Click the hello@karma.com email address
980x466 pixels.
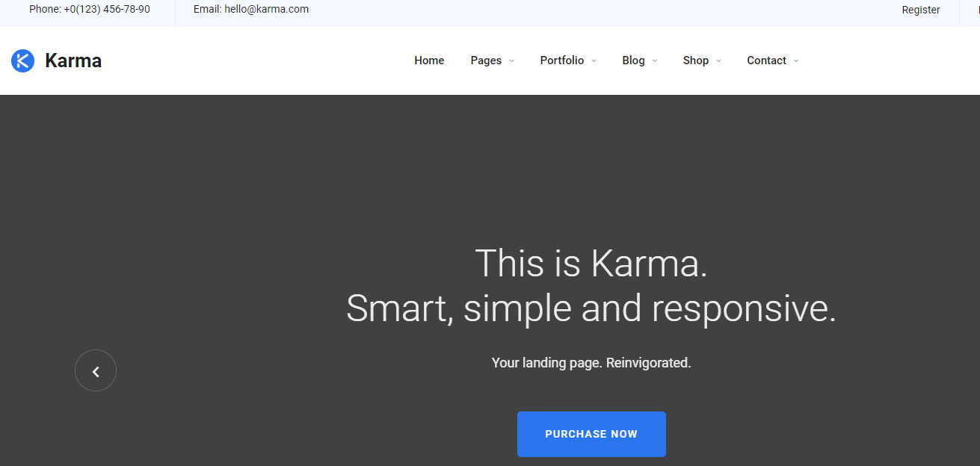click(266, 10)
